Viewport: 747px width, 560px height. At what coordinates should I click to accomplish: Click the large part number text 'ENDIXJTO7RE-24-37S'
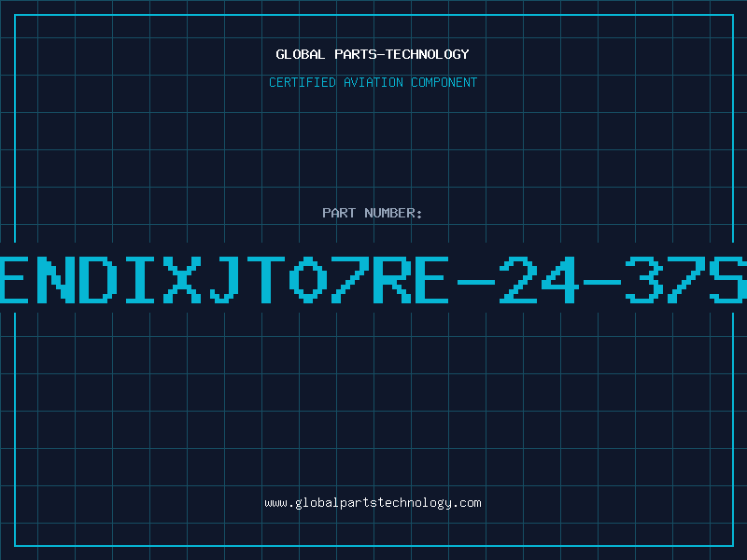(x=373, y=280)
